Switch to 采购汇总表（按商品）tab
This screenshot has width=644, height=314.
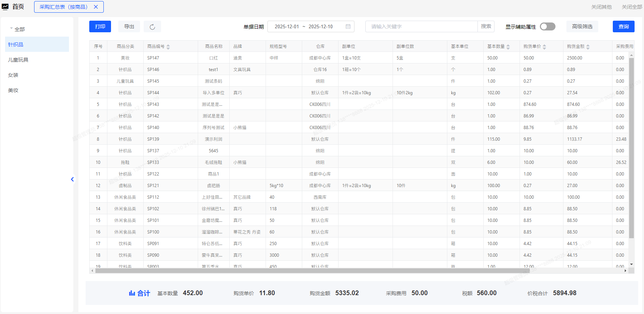coord(63,7)
